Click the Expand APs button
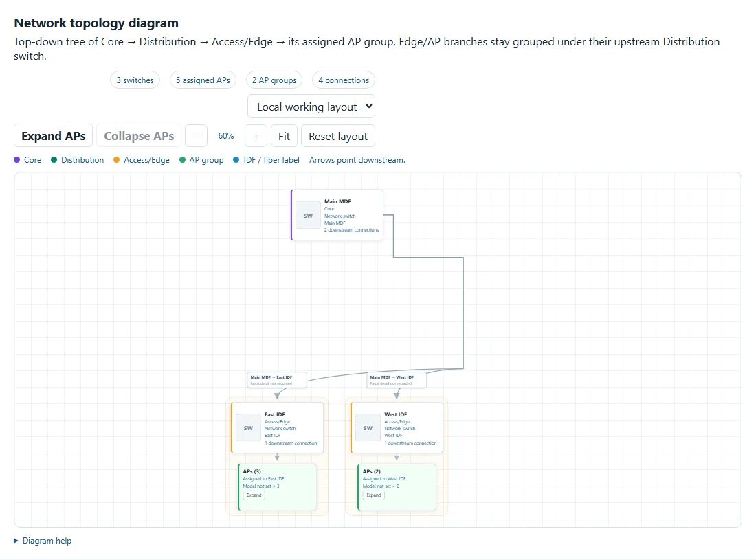 tap(53, 136)
